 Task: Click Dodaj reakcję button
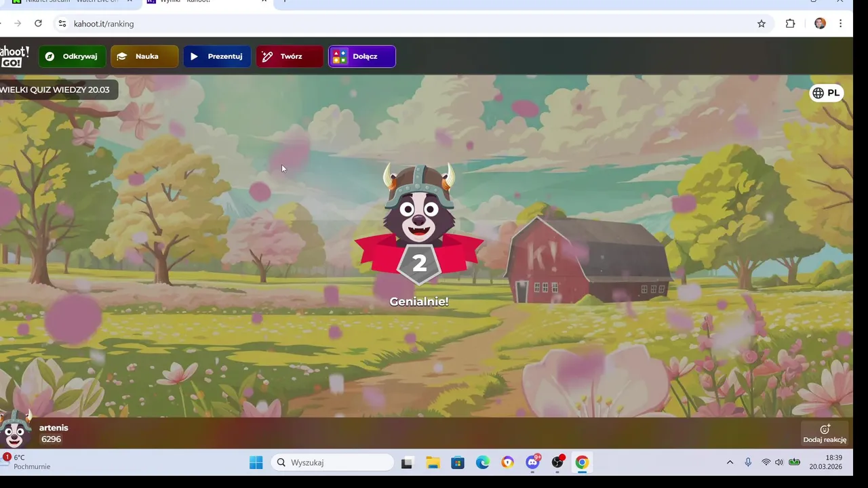(825, 434)
